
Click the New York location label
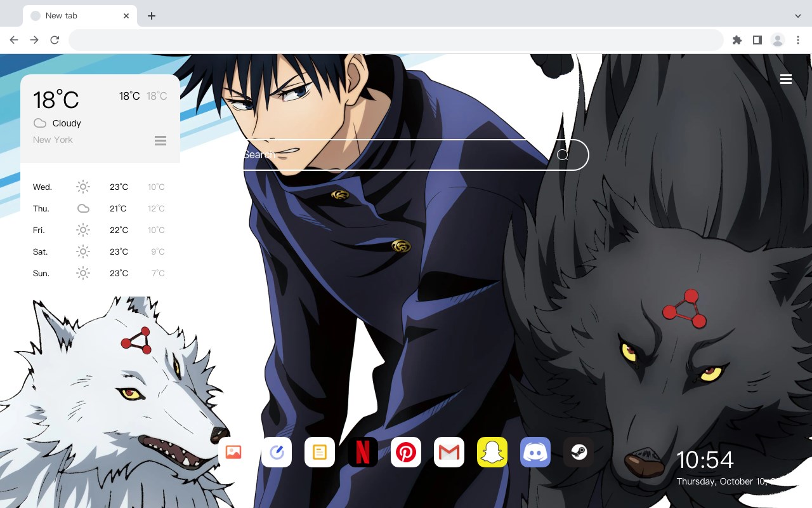pos(53,140)
